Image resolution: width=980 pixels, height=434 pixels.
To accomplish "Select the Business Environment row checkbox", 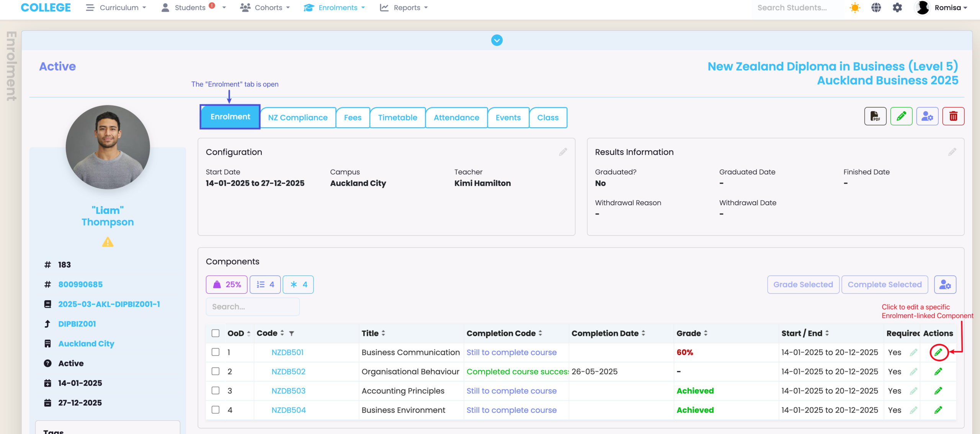I will pos(216,410).
